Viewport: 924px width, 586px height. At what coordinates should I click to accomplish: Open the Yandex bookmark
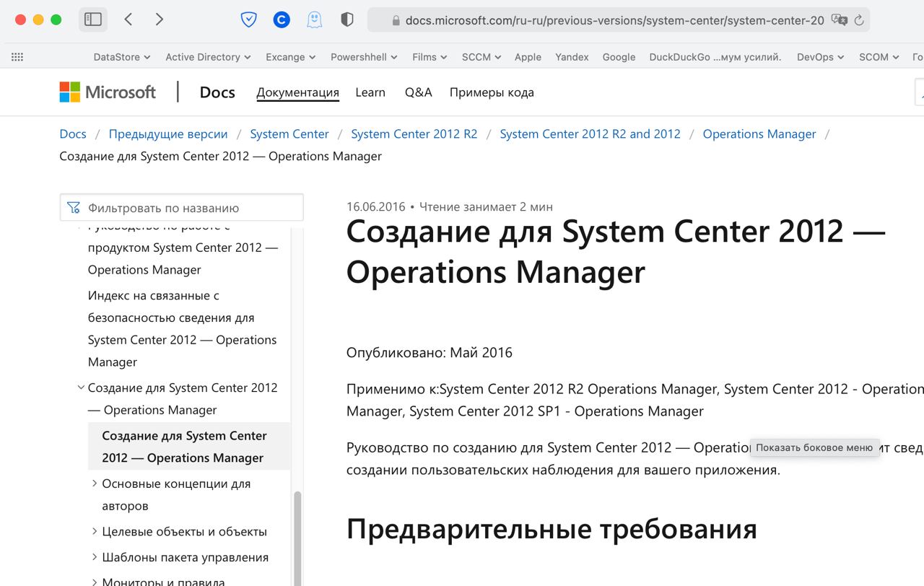coord(572,57)
